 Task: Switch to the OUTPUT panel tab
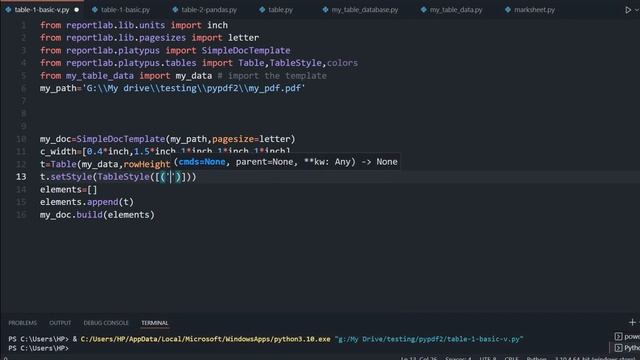coord(60,323)
